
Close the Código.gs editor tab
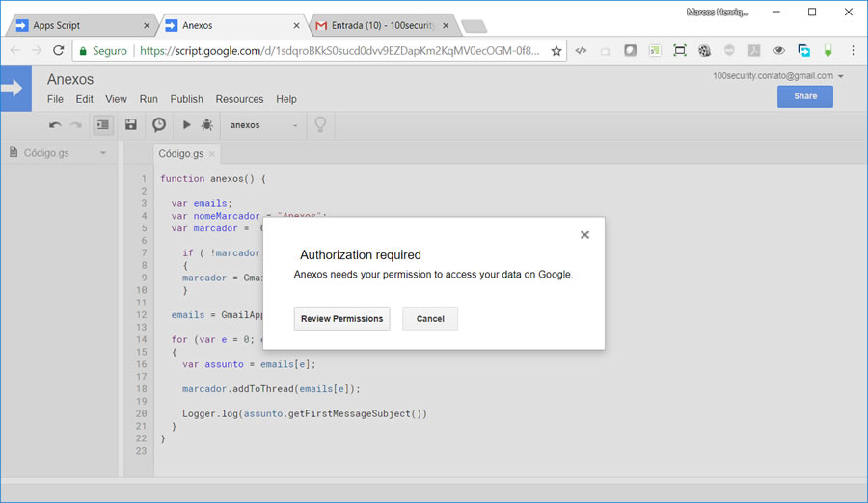(212, 154)
